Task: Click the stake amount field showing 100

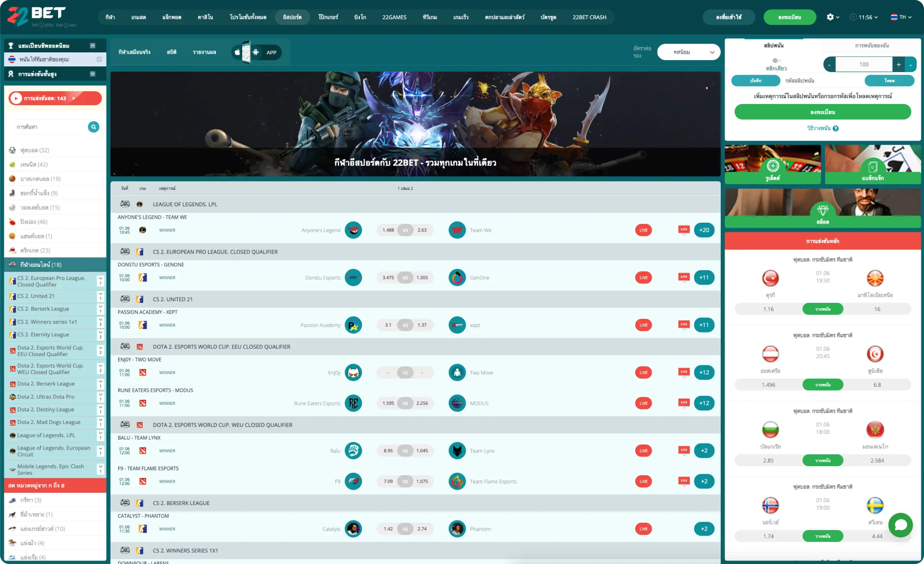Action: coord(864,64)
